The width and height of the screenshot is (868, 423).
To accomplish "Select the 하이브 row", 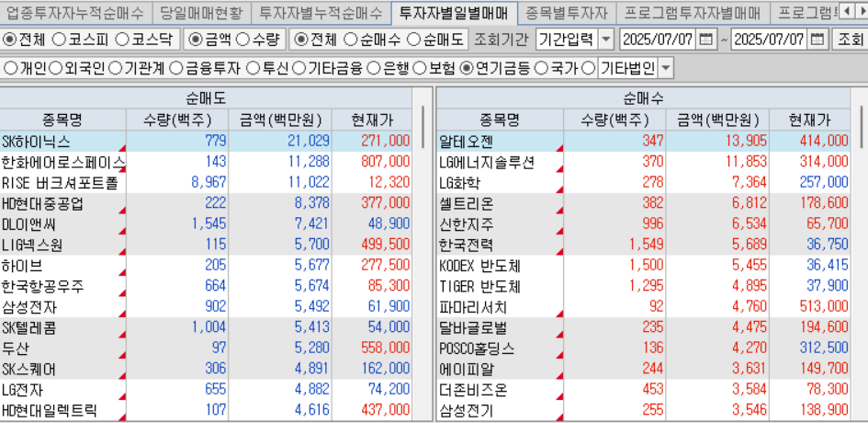I will pyautogui.click(x=206, y=266).
